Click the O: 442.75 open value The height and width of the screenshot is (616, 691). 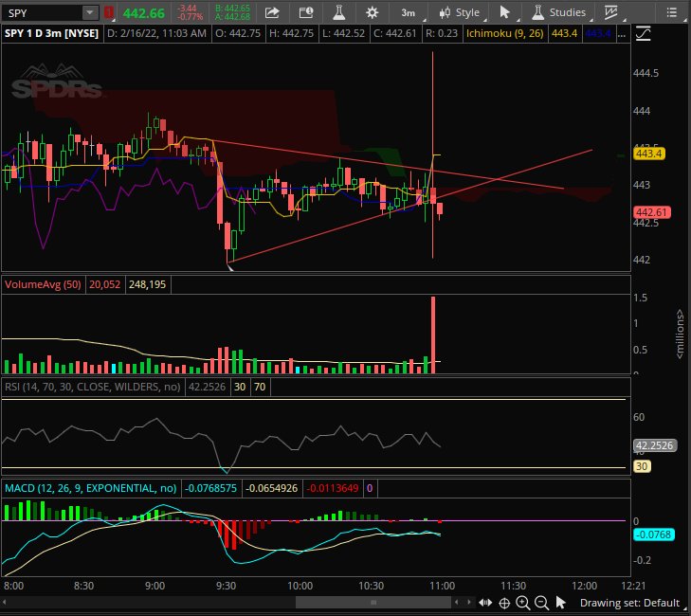(238, 33)
